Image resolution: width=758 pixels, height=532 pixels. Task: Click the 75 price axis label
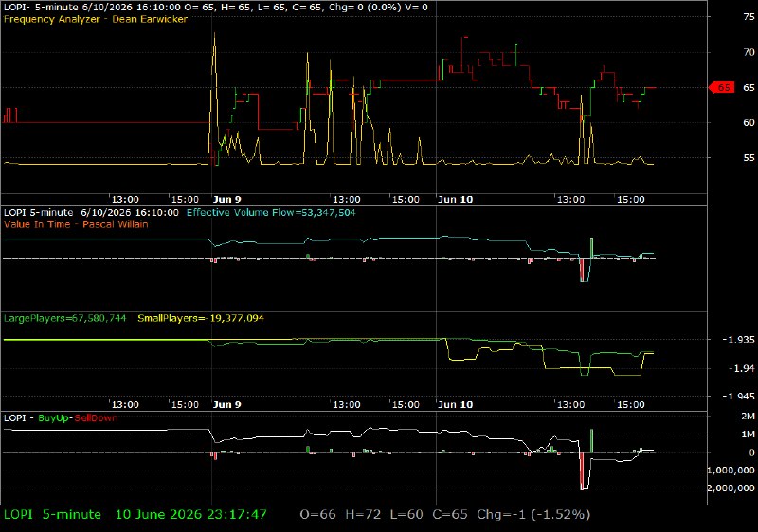point(749,17)
